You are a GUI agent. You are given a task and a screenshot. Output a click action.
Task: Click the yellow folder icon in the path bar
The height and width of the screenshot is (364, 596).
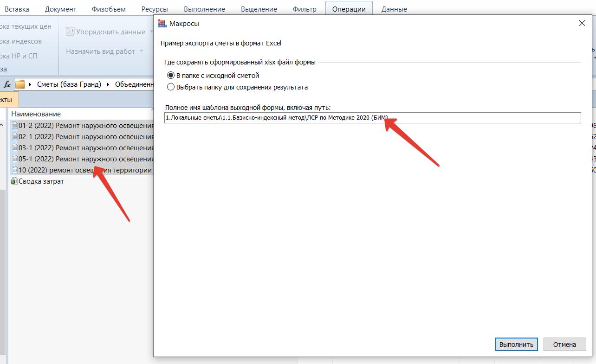[x=19, y=84]
